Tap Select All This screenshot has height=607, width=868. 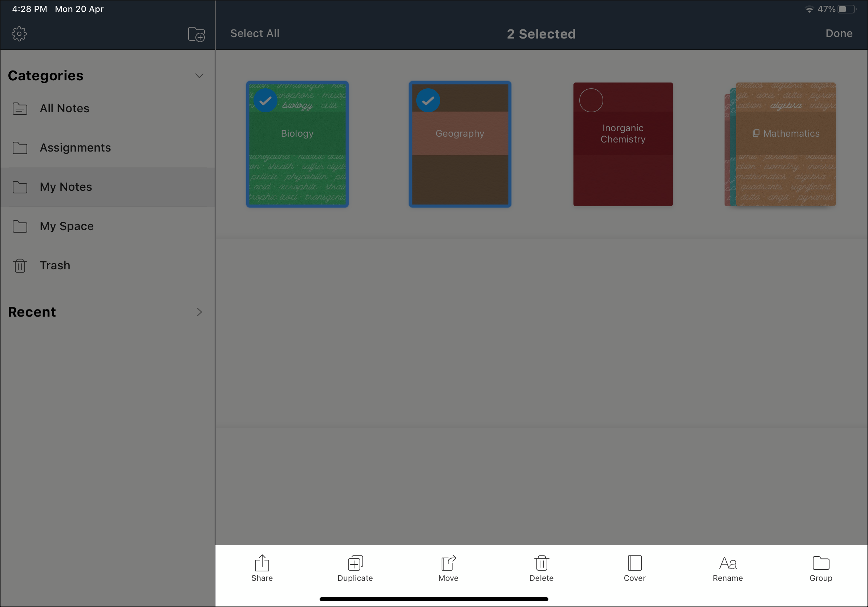(x=255, y=34)
